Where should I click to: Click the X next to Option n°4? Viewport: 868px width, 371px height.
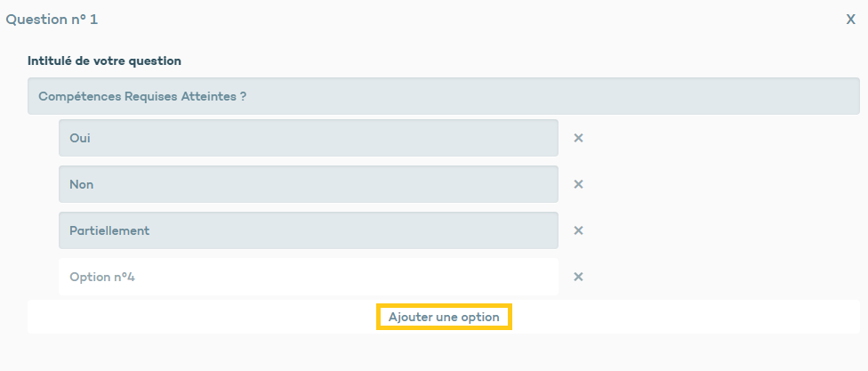tap(578, 277)
